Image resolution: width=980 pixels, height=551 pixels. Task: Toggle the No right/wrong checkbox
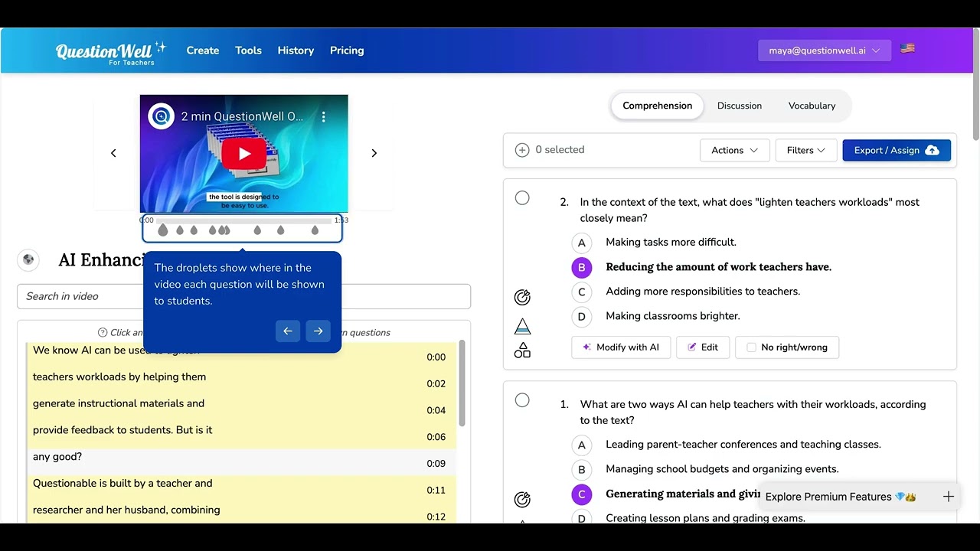pyautogui.click(x=751, y=347)
